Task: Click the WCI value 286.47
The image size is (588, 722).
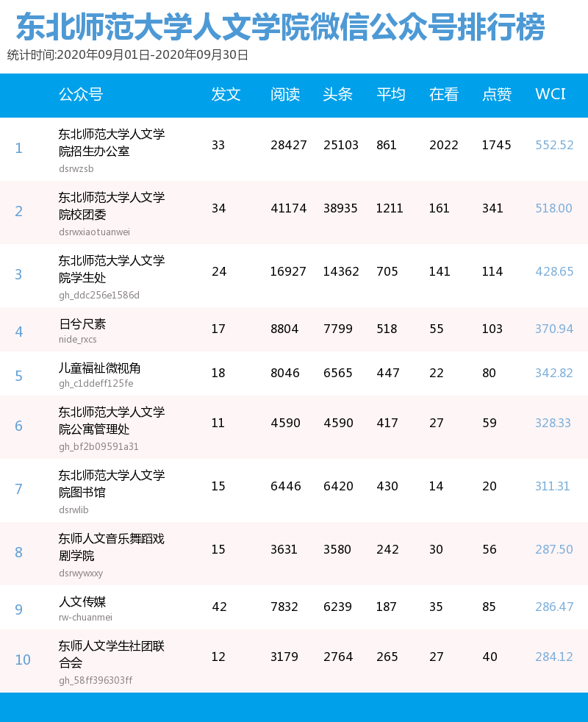Action: 554,607
